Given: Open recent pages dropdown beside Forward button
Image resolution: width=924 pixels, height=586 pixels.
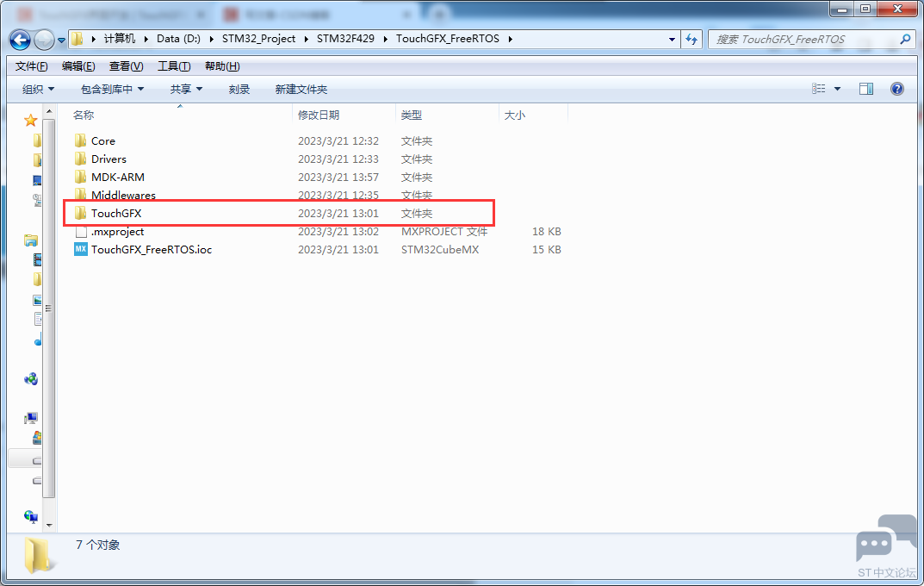Looking at the screenshot, I should [61, 41].
